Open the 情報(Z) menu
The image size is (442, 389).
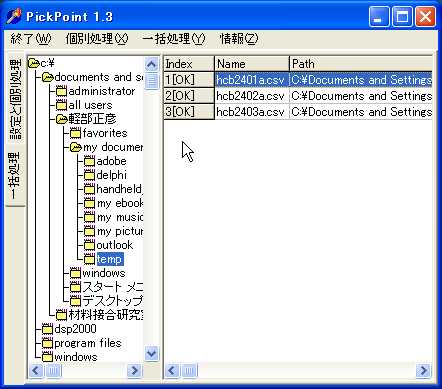click(239, 39)
